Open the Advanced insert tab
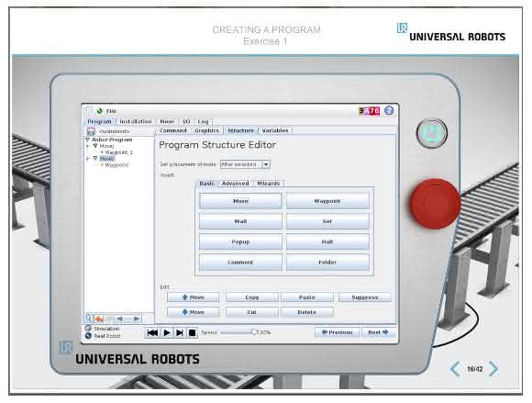This screenshot has width=532, height=403. (235, 184)
